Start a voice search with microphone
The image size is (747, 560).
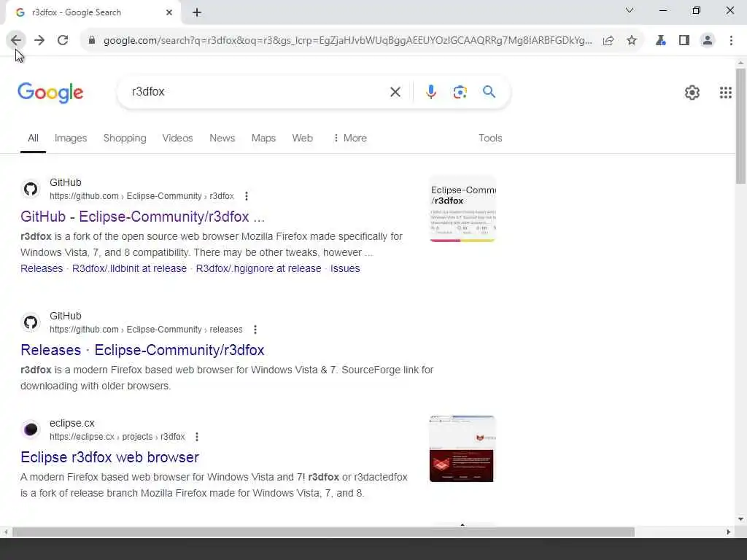pos(430,92)
